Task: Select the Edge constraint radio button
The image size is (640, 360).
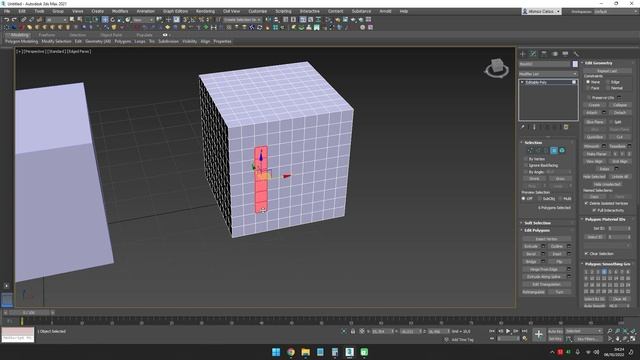Action: (609, 82)
